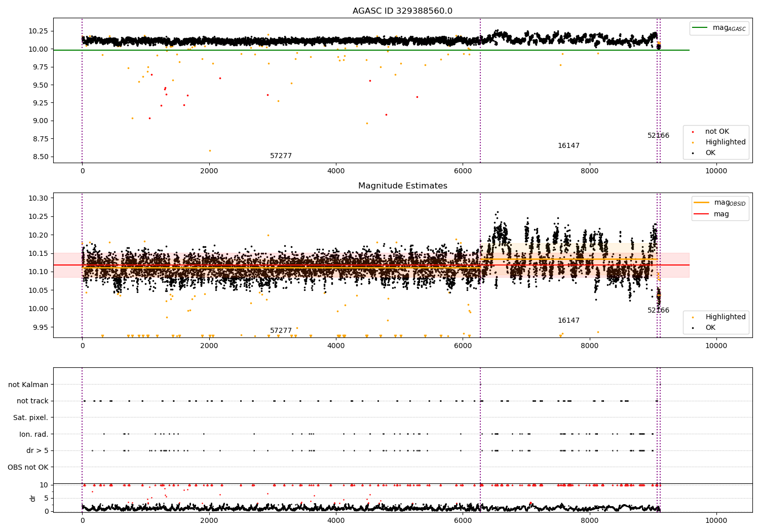Click the 'not Kalman' row label

click(28, 385)
